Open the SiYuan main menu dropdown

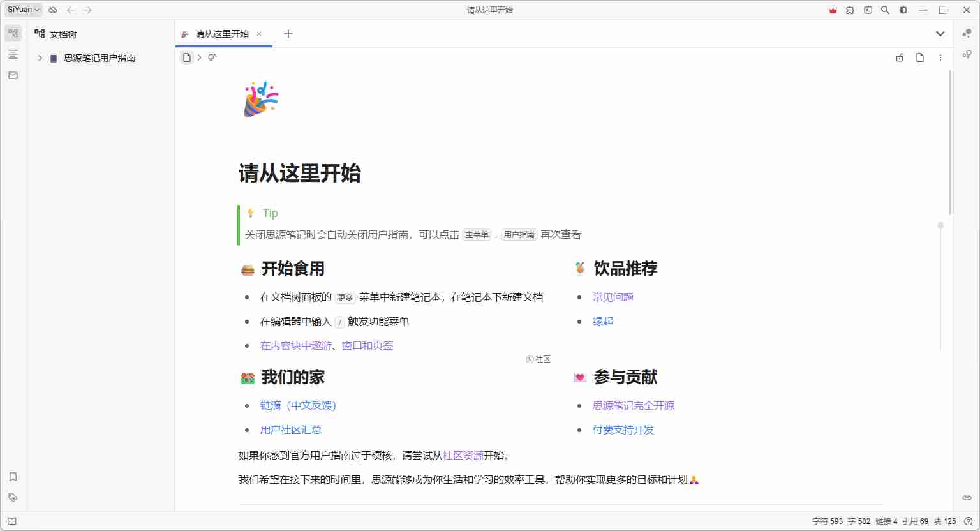(24, 10)
